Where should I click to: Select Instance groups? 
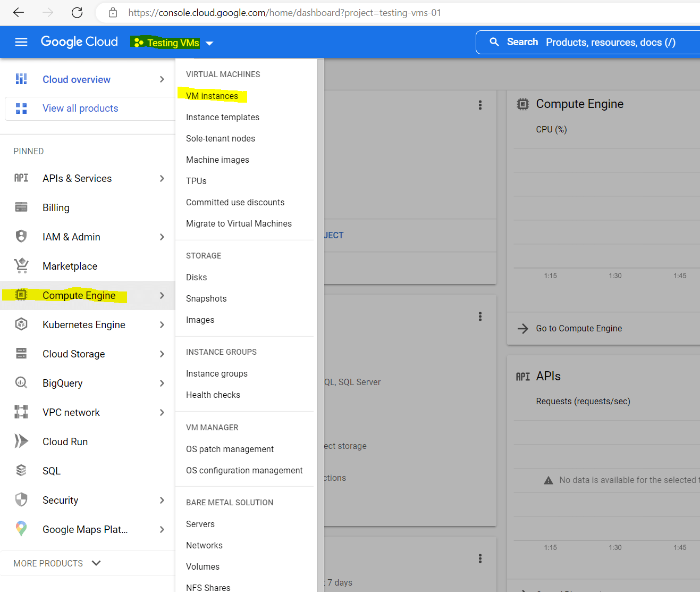(x=217, y=373)
